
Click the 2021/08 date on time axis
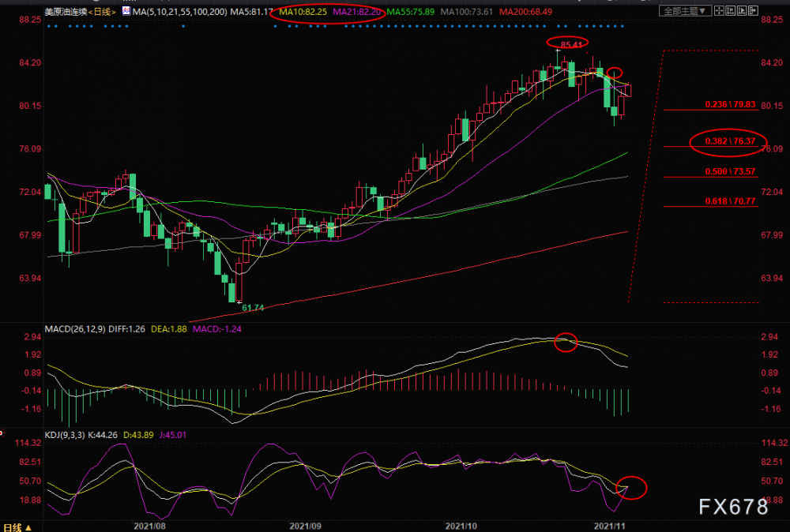(x=149, y=526)
